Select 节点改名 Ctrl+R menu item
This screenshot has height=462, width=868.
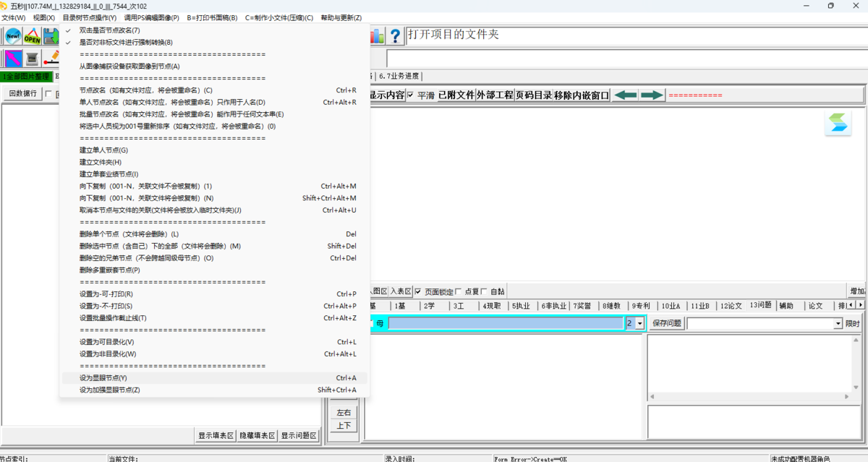pyautogui.click(x=215, y=90)
